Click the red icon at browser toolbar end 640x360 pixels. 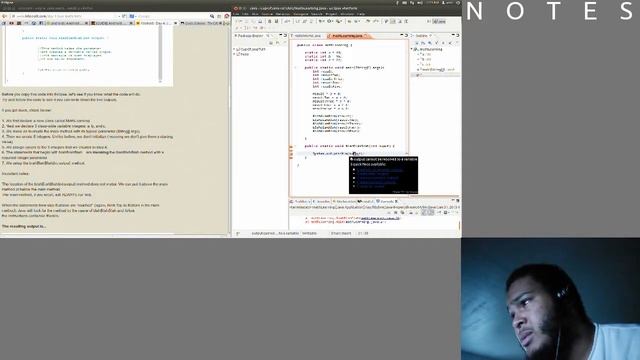[227, 16]
